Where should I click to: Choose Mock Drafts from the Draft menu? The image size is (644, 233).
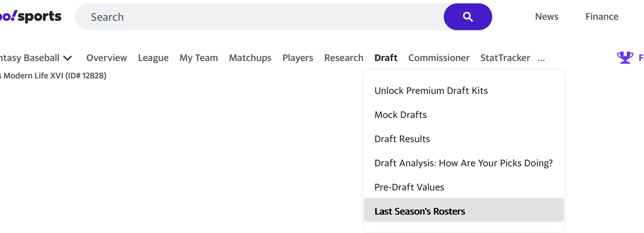pos(400,115)
